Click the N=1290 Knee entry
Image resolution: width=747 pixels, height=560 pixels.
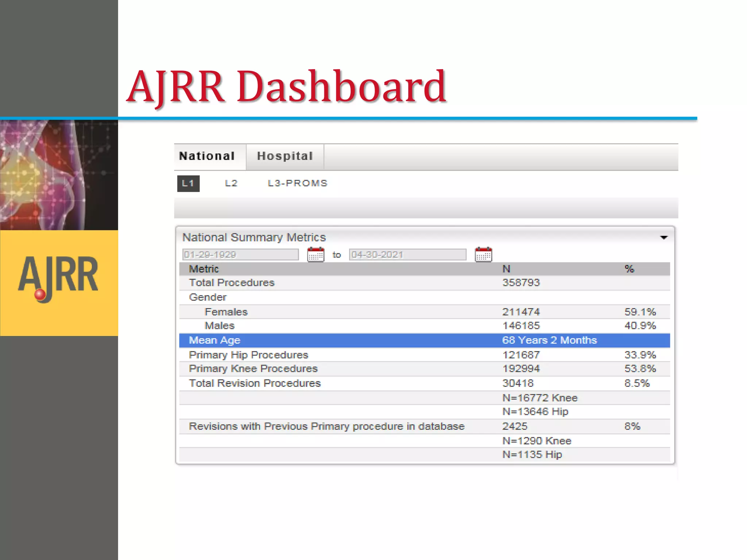pos(537,441)
